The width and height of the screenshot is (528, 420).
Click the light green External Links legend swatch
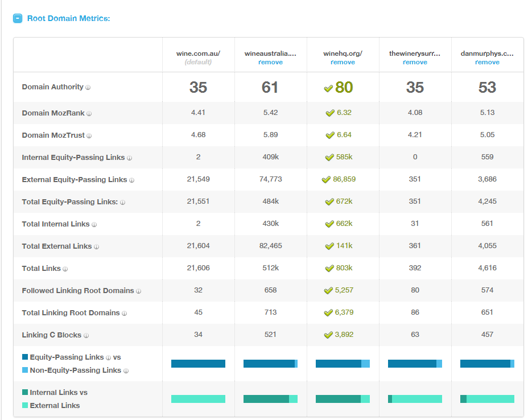coord(25,405)
